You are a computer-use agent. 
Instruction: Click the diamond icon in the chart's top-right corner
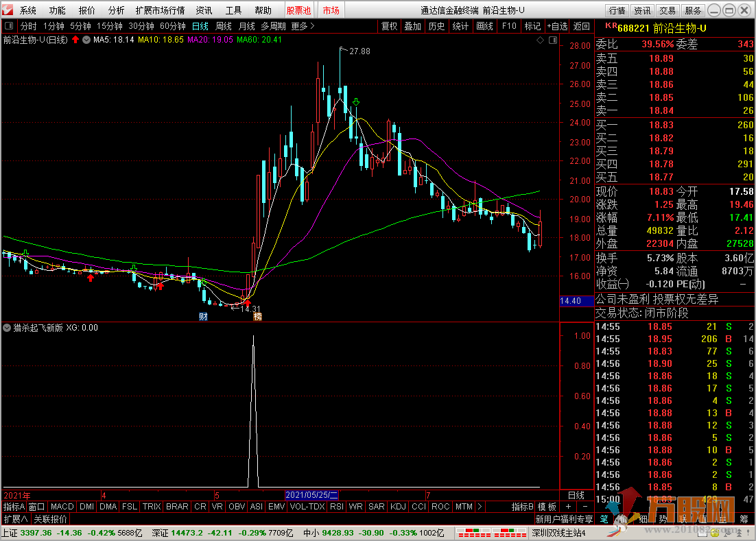[541, 40]
